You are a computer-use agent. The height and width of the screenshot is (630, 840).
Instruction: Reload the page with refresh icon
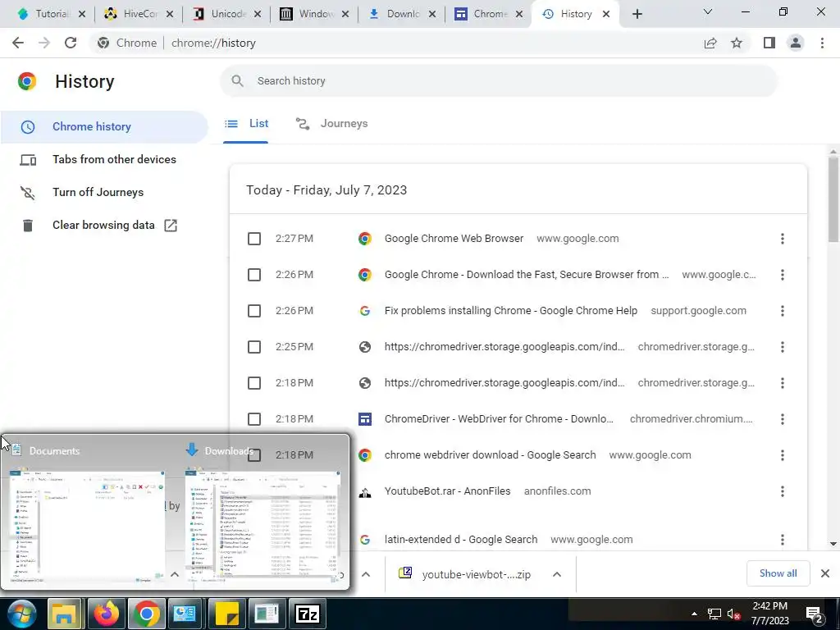71,43
